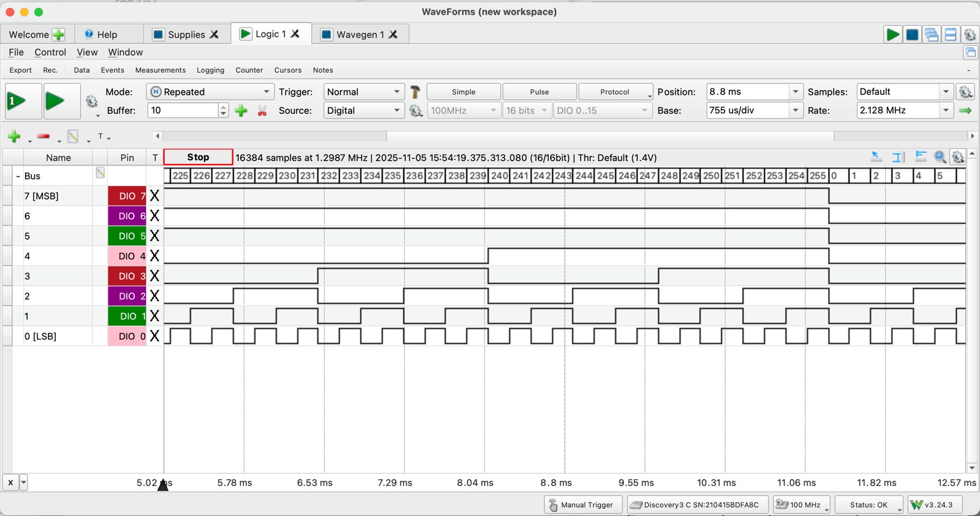The height and width of the screenshot is (516, 980).
Task: Expand the Position dropdown showing 8.8 ms
Action: pos(795,92)
